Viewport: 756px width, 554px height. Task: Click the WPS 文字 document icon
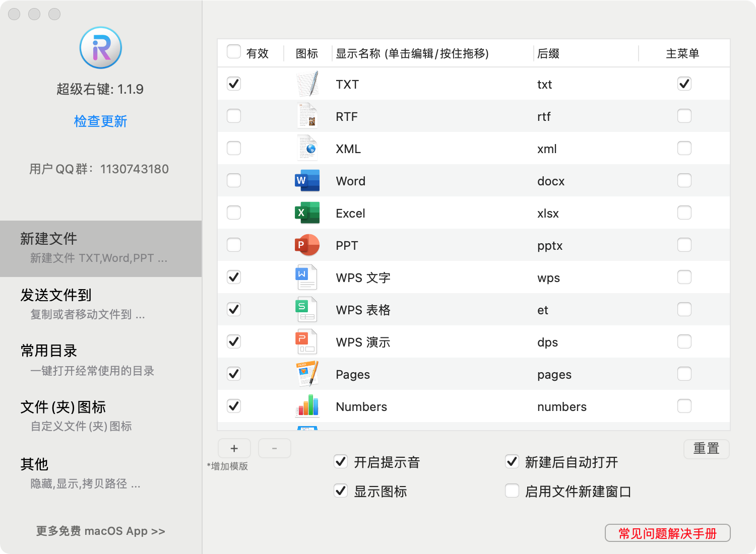pyautogui.click(x=306, y=277)
